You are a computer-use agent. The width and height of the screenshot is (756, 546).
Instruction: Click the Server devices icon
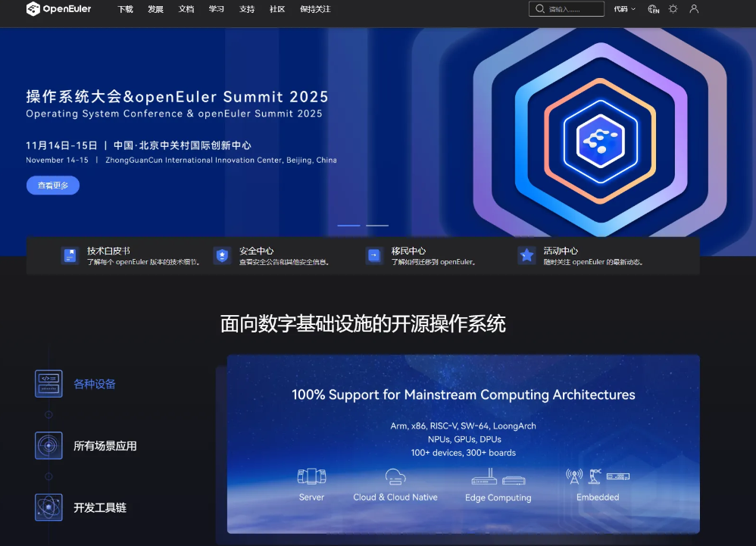coord(311,476)
